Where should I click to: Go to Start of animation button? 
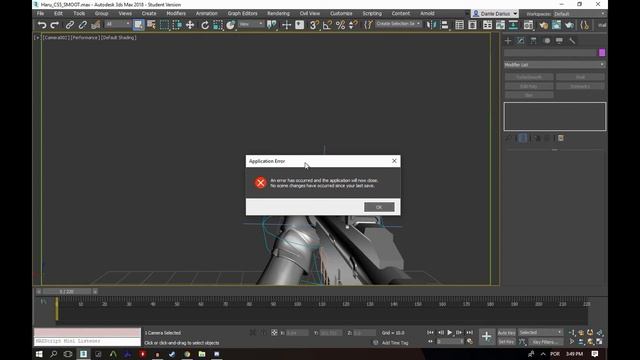pyautogui.click(x=430, y=333)
